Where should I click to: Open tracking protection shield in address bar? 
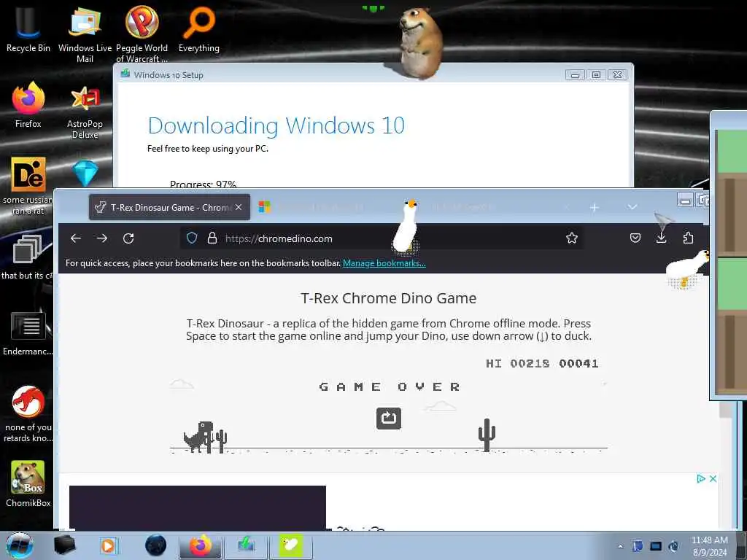[x=192, y=238]
